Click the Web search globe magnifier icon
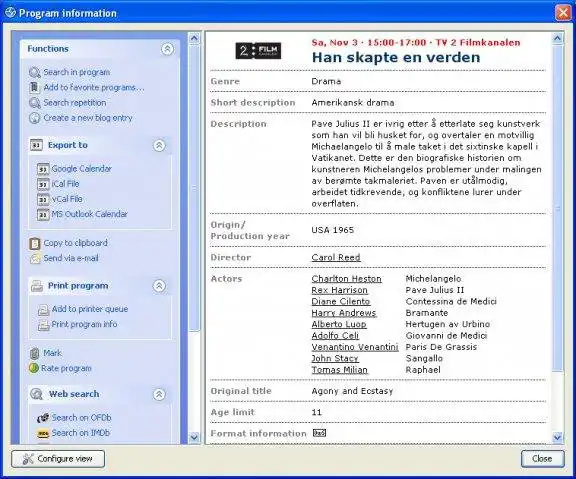This screenshot has height=479, width=576. pos(36,394)
